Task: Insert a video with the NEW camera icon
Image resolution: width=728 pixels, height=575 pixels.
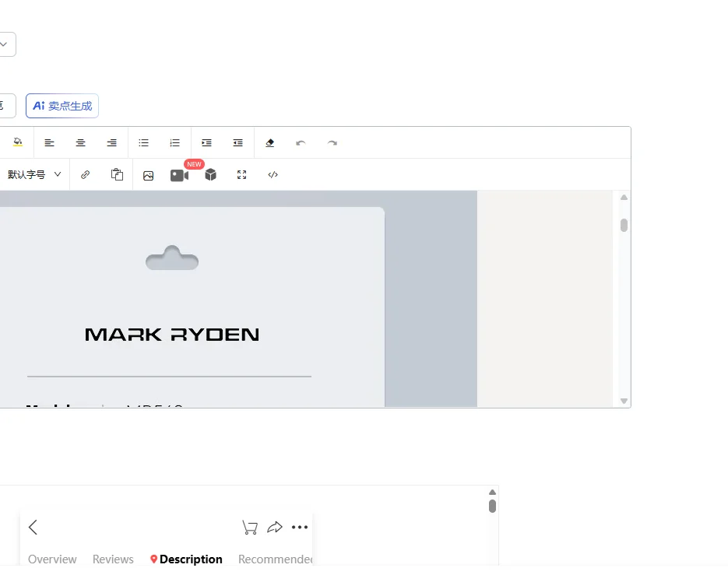Action: click(179, 175)
